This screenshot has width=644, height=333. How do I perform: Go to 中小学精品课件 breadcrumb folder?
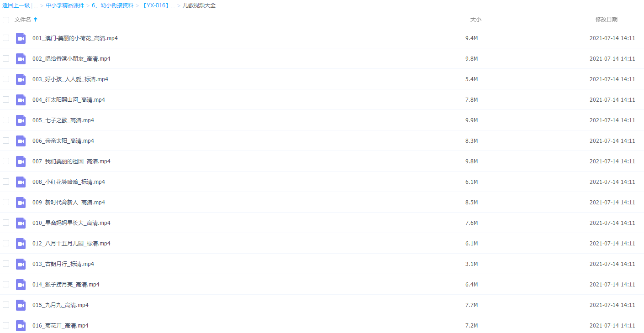point(65,5)
